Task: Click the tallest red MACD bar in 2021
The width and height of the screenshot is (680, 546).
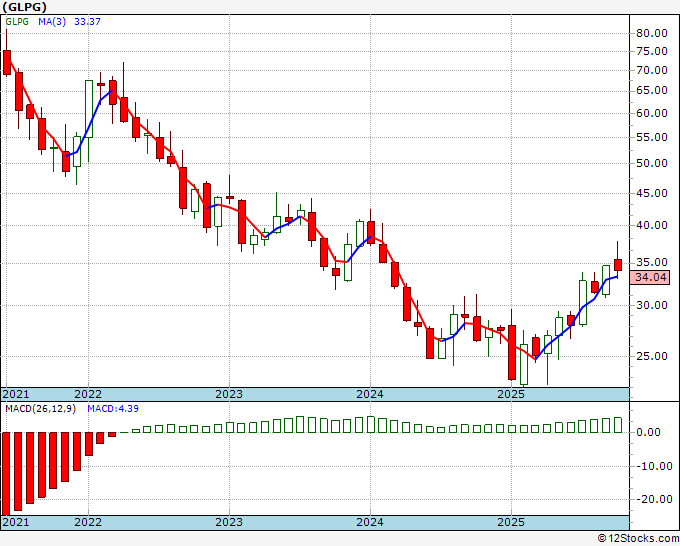Action: (6, 474)
